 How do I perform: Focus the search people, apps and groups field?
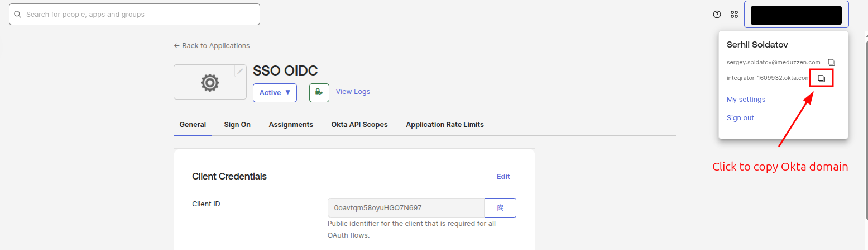coord(135,15)
